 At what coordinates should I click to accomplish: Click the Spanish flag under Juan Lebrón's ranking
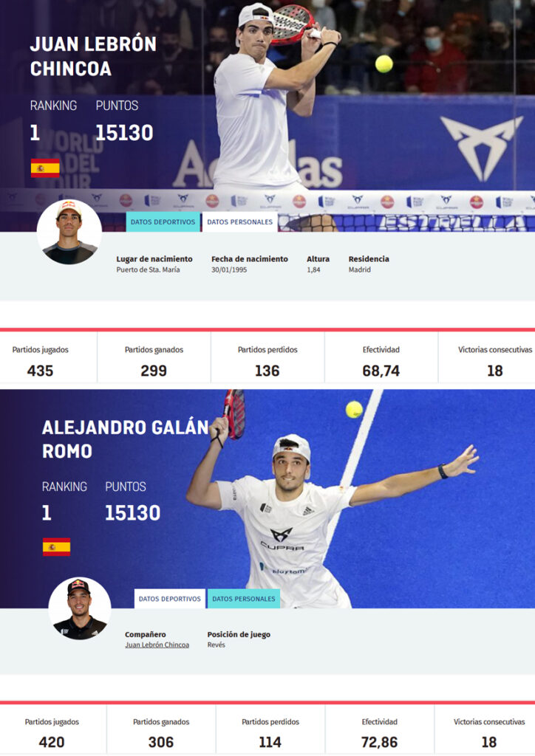[45, 168]
